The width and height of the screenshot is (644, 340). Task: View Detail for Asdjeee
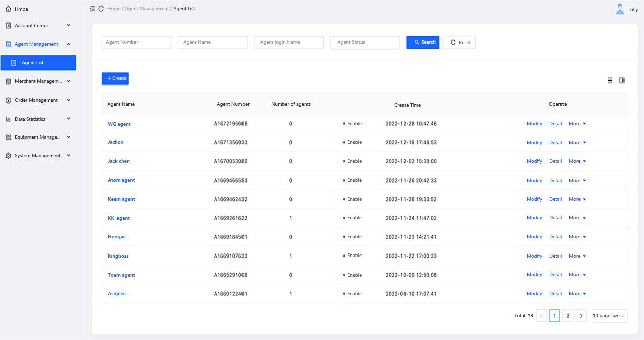[556, 294]
